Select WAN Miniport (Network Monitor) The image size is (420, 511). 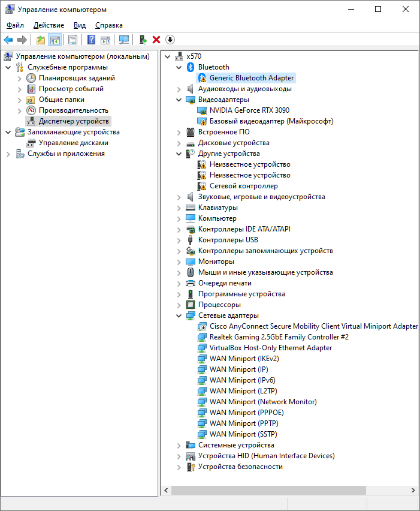(x=263, y=402)
